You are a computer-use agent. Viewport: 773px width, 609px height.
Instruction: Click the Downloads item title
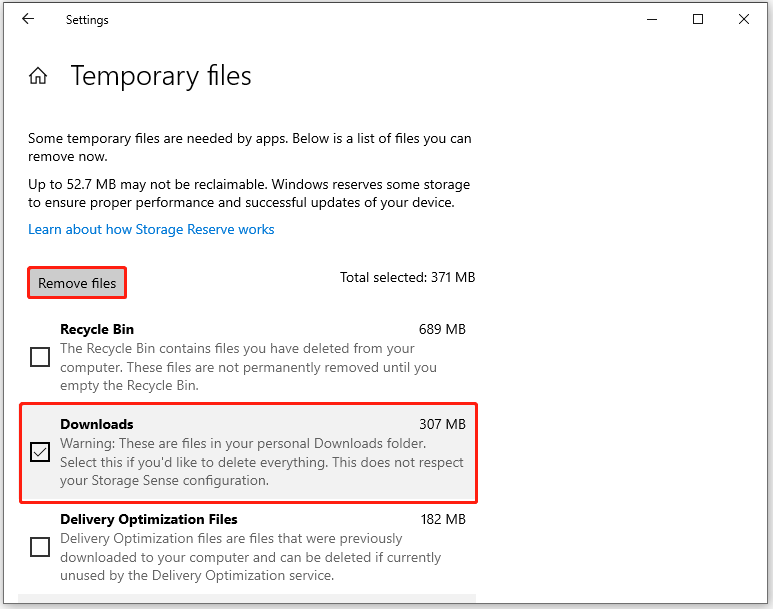(x=97, y=424)
